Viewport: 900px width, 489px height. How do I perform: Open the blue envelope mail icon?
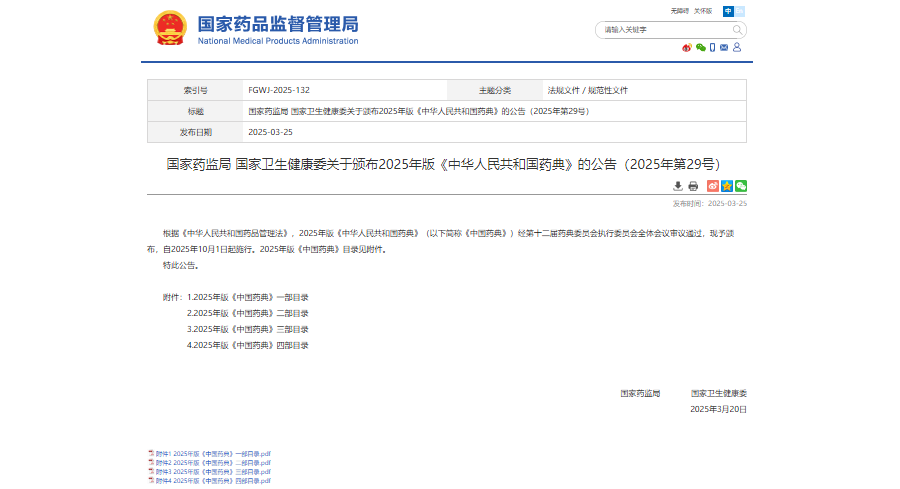click(724, 48)
